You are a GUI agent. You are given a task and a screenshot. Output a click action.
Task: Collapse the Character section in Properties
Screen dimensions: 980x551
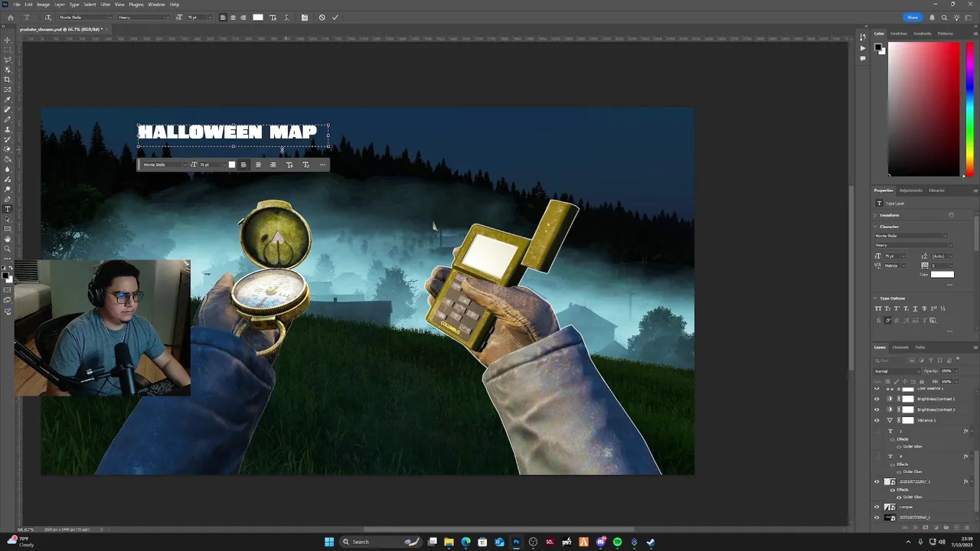point(876,227)
